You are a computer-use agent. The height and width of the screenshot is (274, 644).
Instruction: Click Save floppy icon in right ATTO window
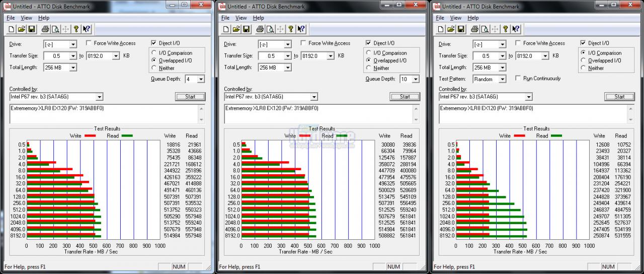point(461,29)
